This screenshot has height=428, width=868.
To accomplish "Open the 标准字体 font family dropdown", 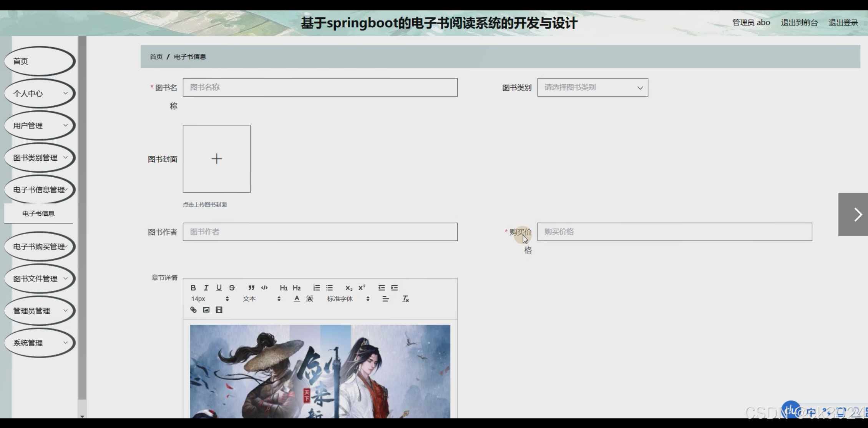I will click(348, 299).
